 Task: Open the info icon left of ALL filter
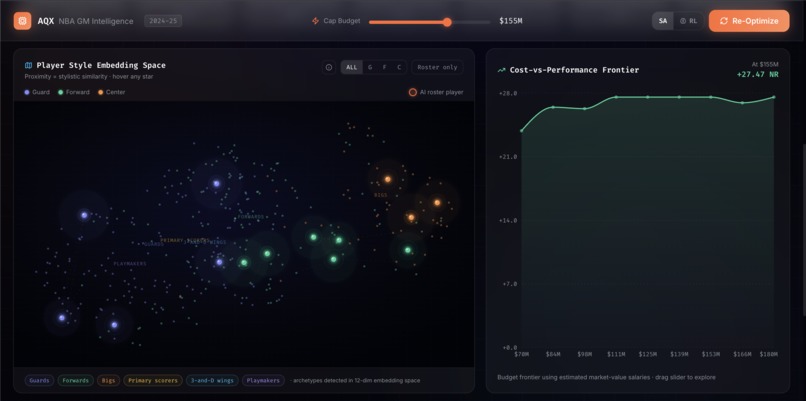pos(329,67)
